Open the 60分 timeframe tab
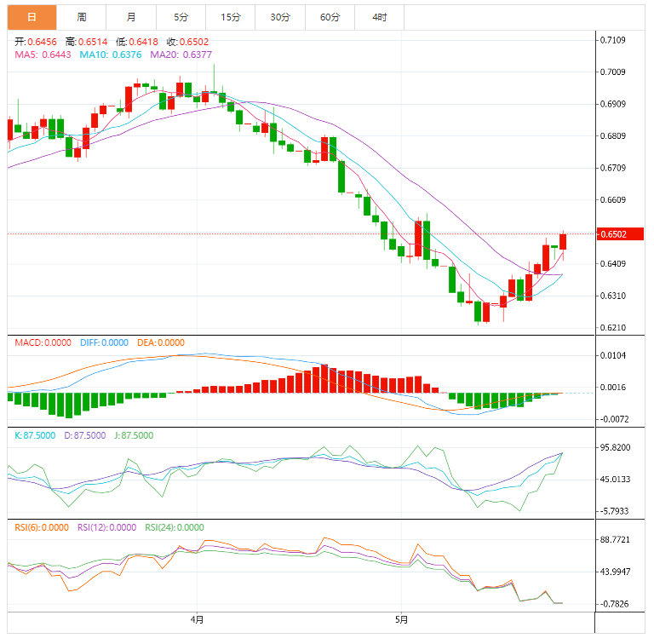Screen dimensions: 654x644 330,17
